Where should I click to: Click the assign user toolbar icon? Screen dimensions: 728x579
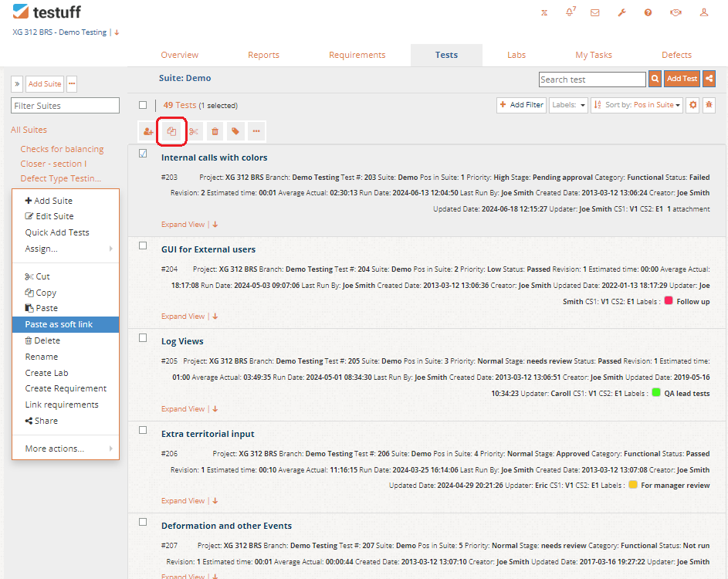(148, 131)
